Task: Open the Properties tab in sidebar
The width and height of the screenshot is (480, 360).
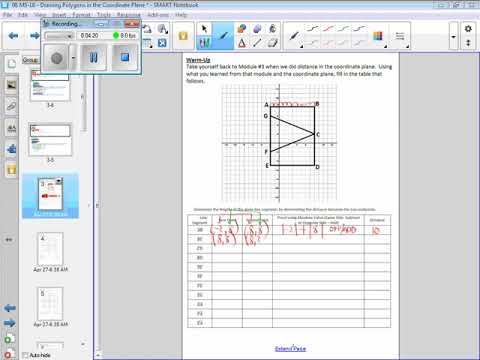Action: [x=12, y=128]
